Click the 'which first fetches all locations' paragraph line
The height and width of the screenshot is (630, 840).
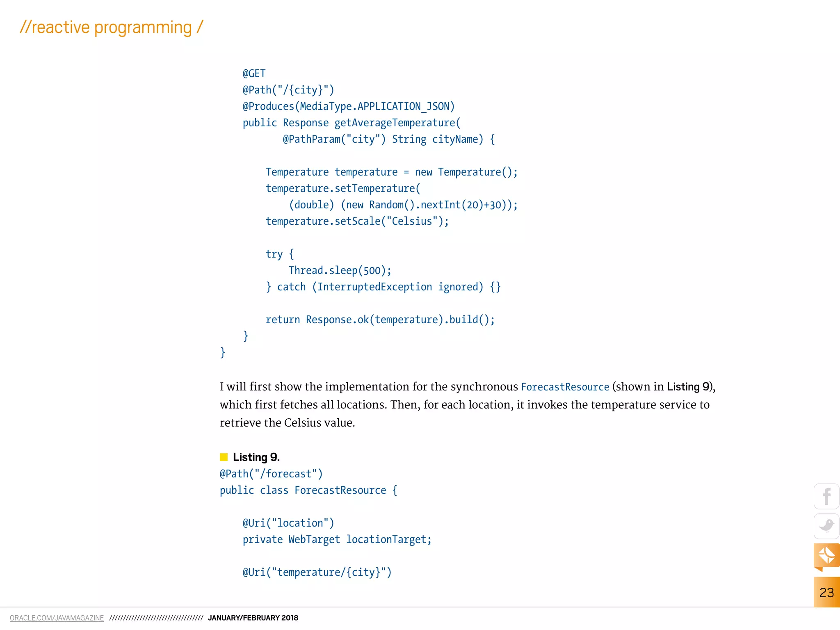pyautogui.click(x=465, y=405)
